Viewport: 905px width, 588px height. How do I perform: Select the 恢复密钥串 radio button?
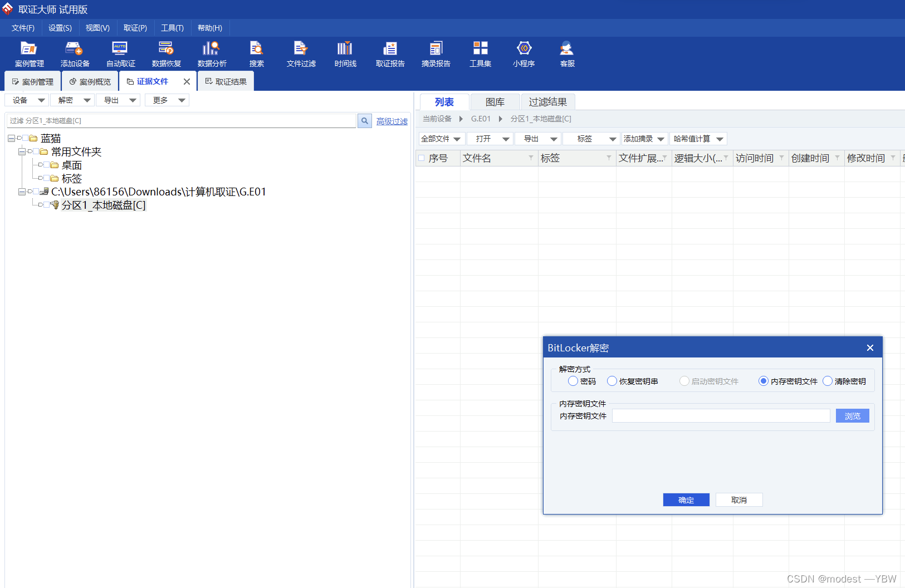click(x=612, y=381)
